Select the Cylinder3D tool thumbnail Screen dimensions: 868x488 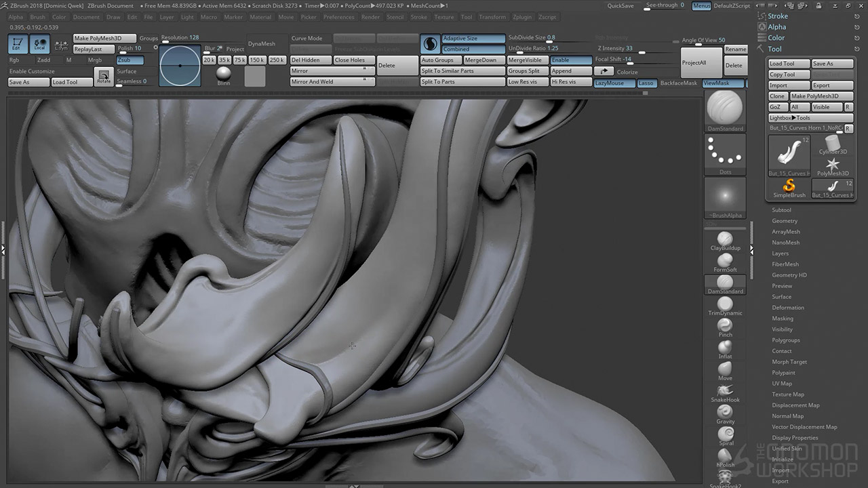point(833,142)
